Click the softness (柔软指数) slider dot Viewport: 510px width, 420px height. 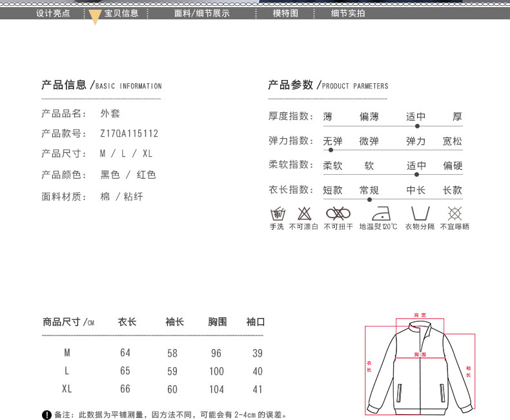click(417, 175)
